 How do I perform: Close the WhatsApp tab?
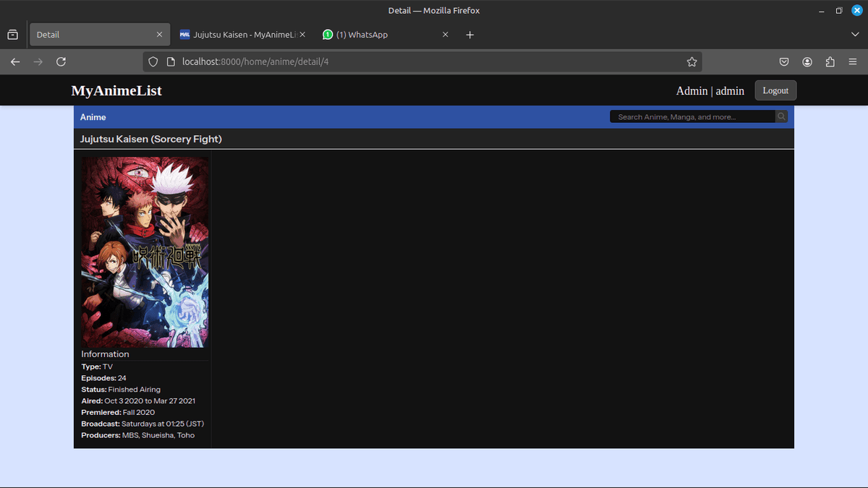445,34
